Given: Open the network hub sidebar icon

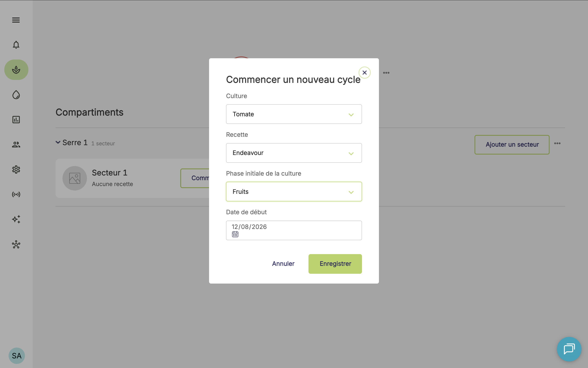Looking at the screenshot, I should pos(16,244).
